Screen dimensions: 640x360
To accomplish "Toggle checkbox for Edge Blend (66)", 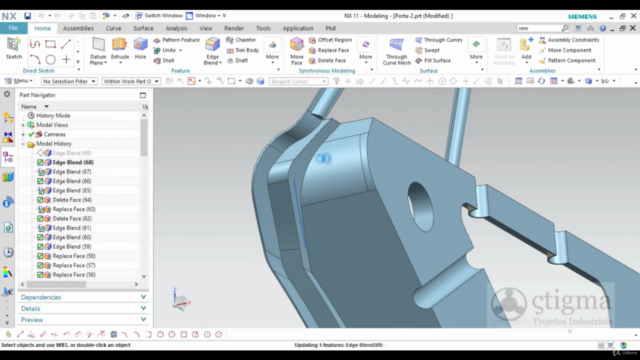I will (40, 181).
